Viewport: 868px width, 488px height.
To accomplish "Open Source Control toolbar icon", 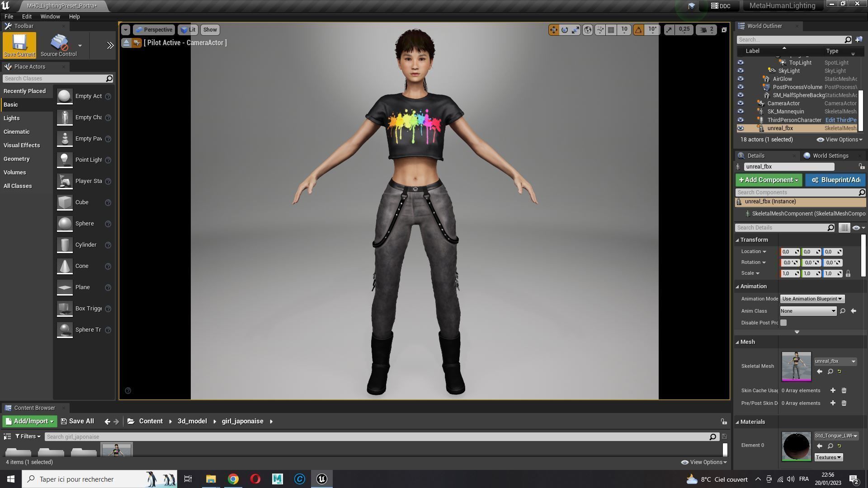I will [59, 45].
